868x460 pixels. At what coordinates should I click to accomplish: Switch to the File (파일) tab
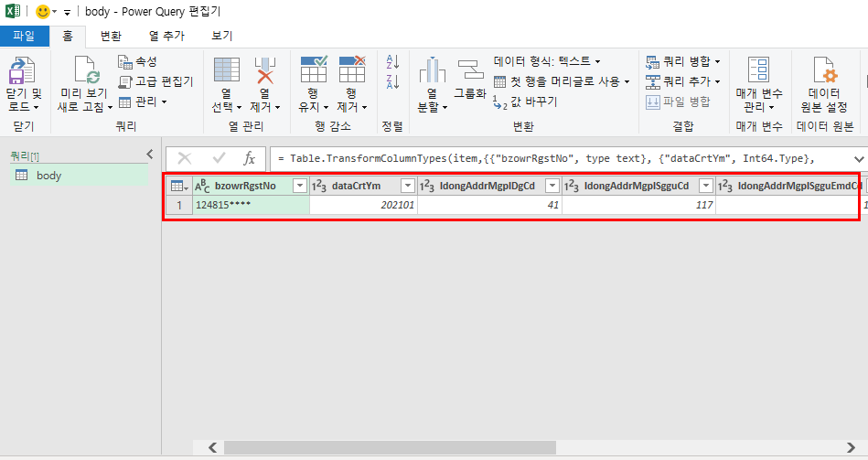pyautogui.click(x=25, y=36)
